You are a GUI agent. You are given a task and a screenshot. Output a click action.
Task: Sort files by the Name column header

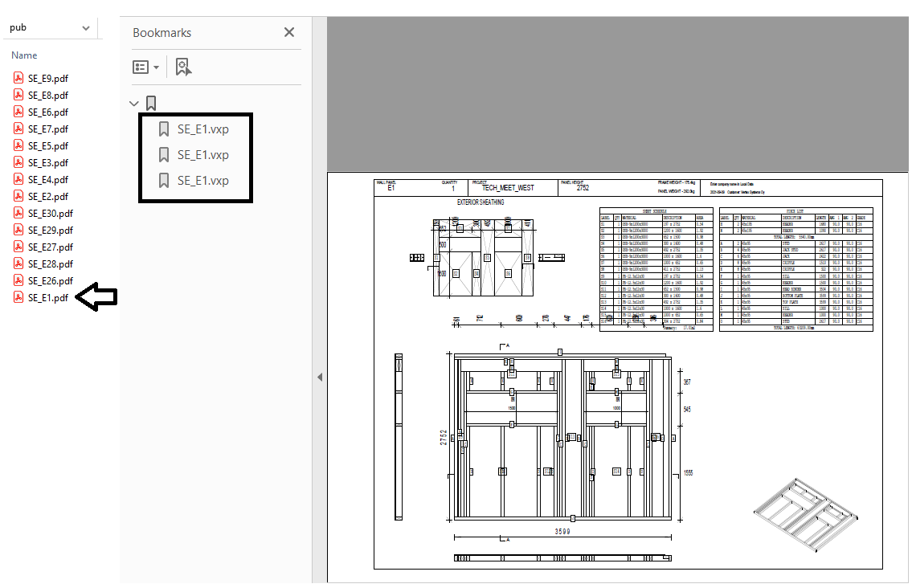[x=24, y=55]
